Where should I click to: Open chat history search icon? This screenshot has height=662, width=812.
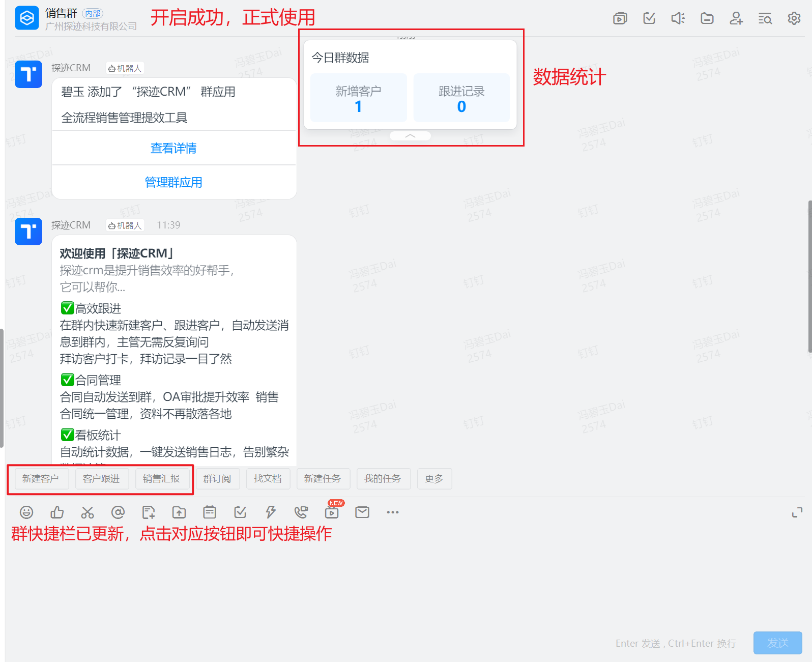pos(765,19)
